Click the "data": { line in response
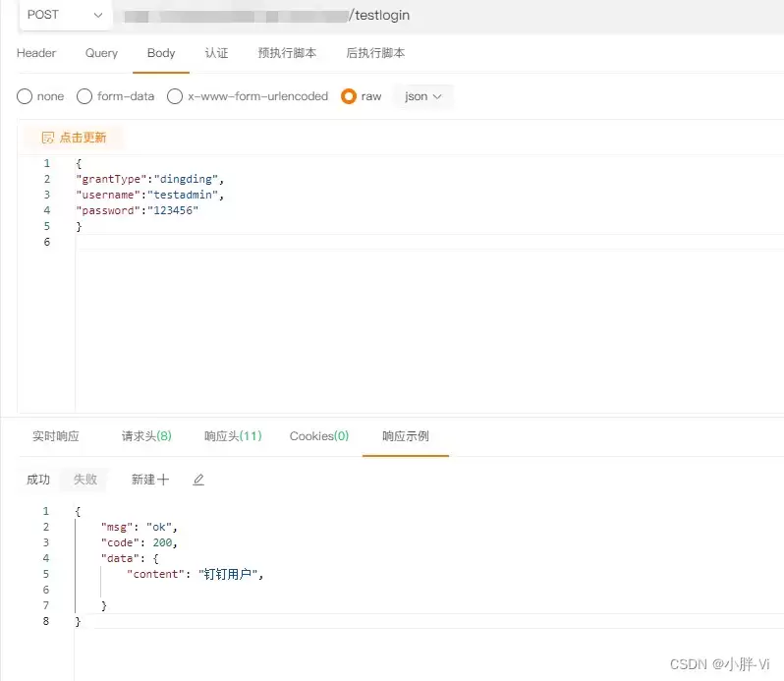This screenshot has width=784, height=681. point(130,558)
